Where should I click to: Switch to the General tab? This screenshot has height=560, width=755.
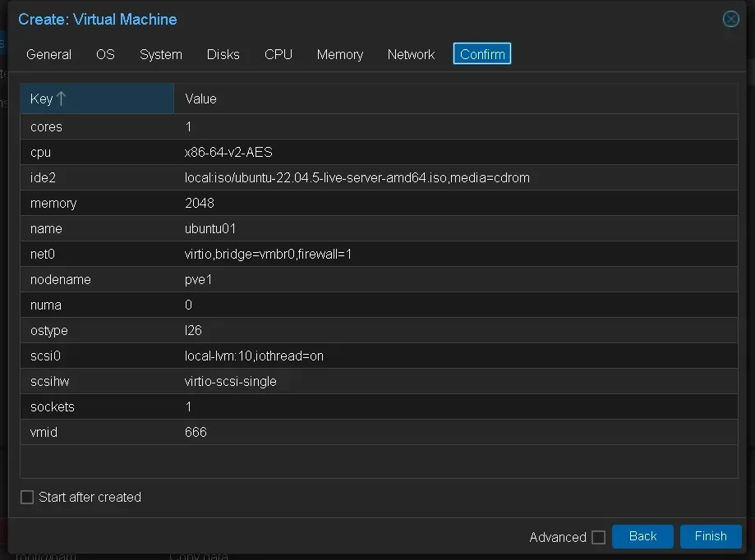49,54
